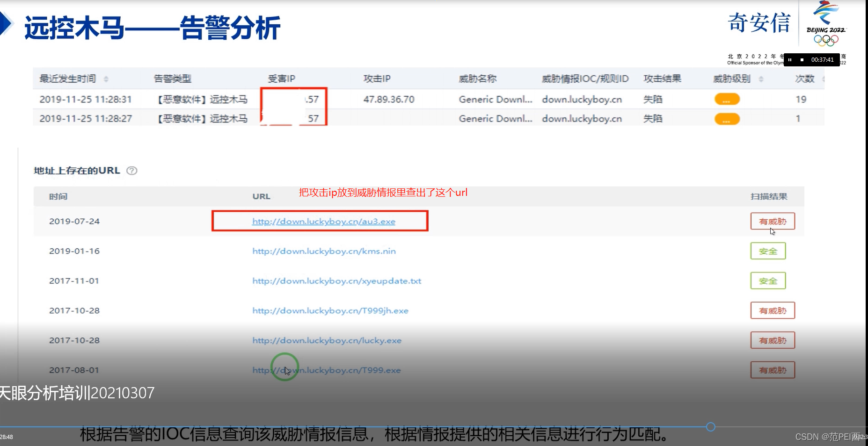Click down.luckyboy.cn IOC in 11:28:31 row

point(582,99)
